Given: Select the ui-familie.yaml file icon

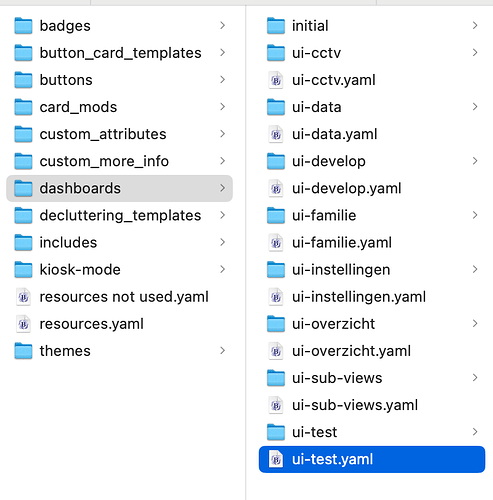Looking at the screenshot, I should (x=276, y=243).
